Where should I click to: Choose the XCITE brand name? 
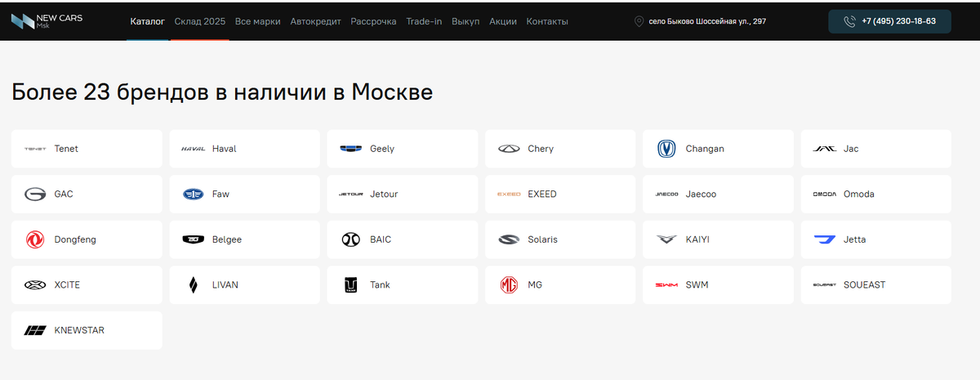pyautogui.click(x=67, y=285)
